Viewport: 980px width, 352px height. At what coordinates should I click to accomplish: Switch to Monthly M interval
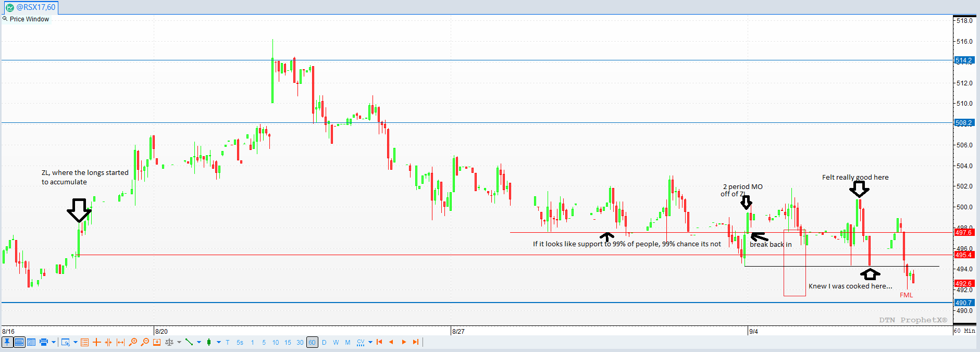coord(348,343)
